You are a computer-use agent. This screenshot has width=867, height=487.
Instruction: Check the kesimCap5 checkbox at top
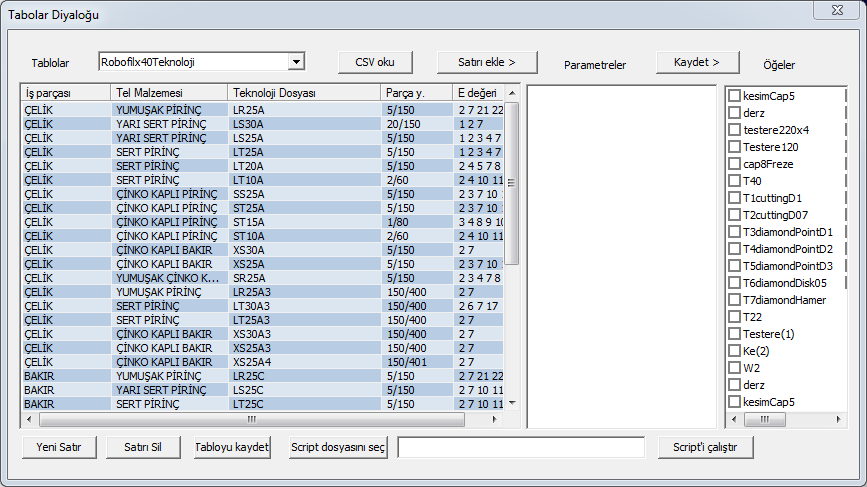[734, 96]
